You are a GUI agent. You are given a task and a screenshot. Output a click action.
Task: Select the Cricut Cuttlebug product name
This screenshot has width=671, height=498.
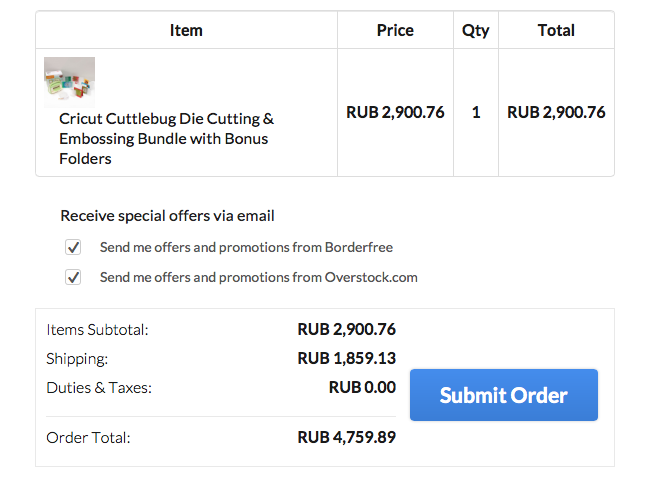tap(166, 138)
